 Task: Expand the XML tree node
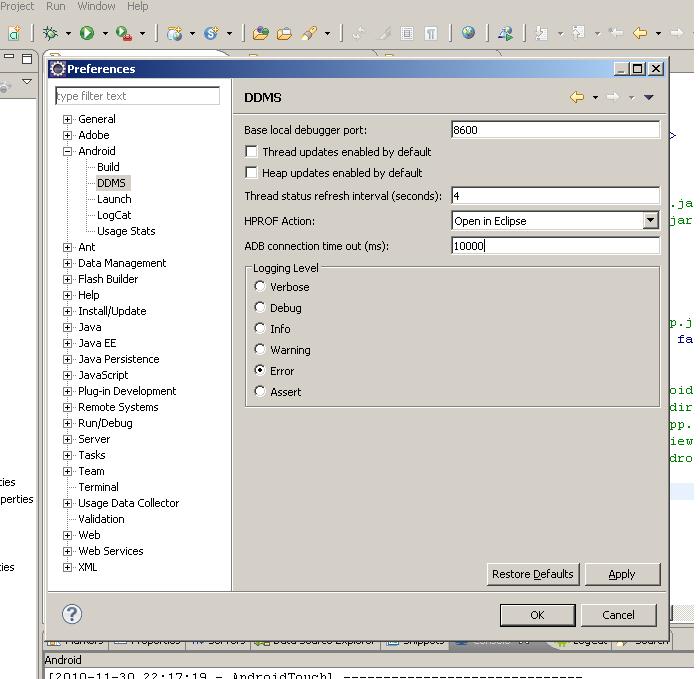[x=67, y=567]
